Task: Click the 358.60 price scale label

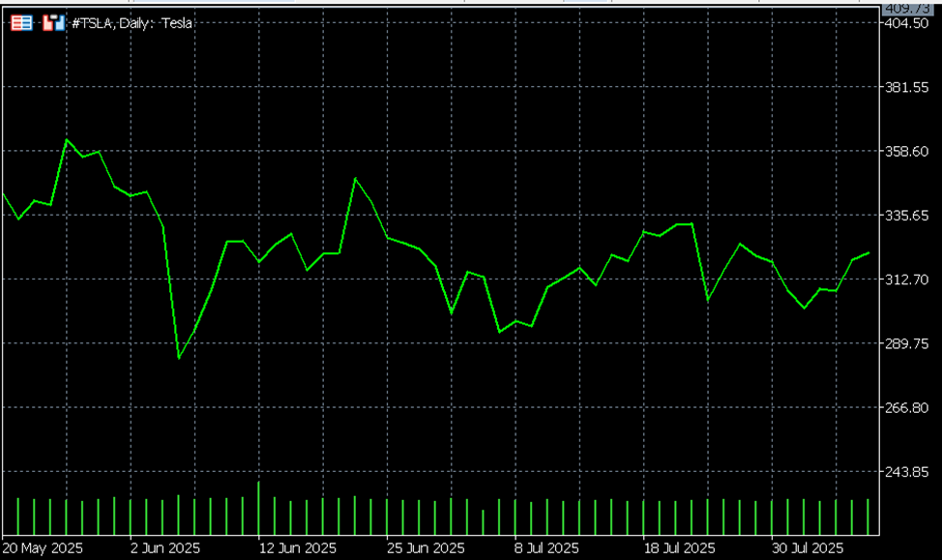Action: 907,151
